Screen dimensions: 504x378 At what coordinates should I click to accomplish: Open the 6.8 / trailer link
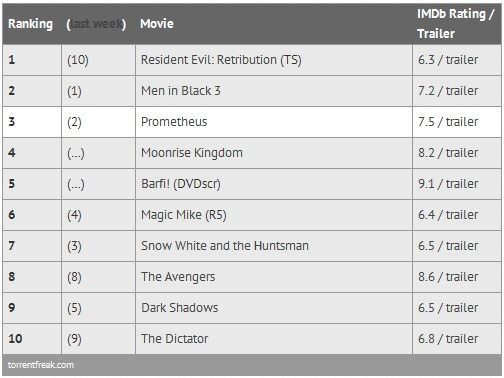click(x=448, y=339)
